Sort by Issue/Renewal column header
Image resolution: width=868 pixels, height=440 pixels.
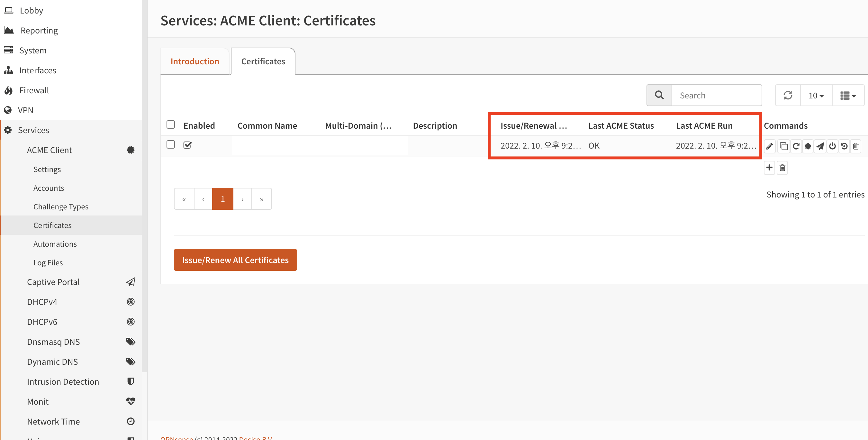tap(534, 126)
